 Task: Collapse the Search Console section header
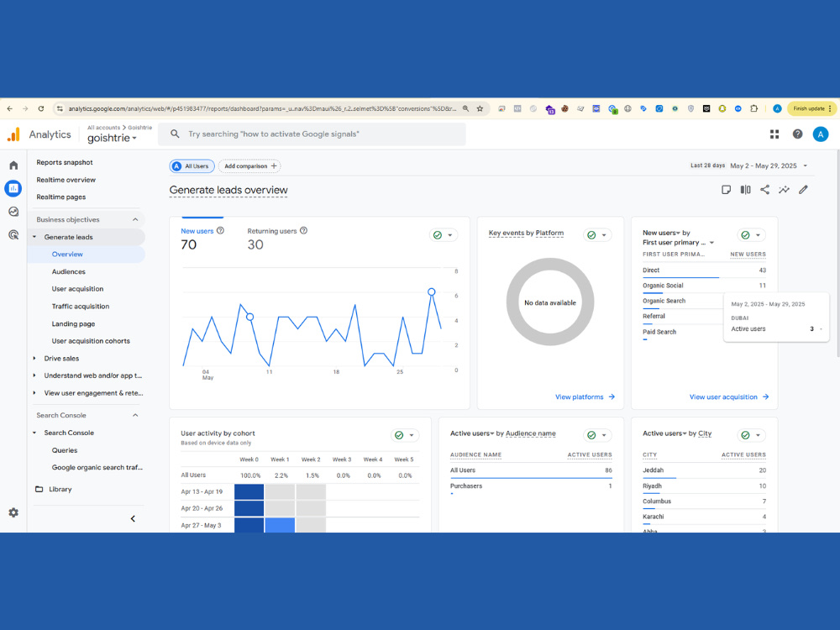click(x=135, y=415)
